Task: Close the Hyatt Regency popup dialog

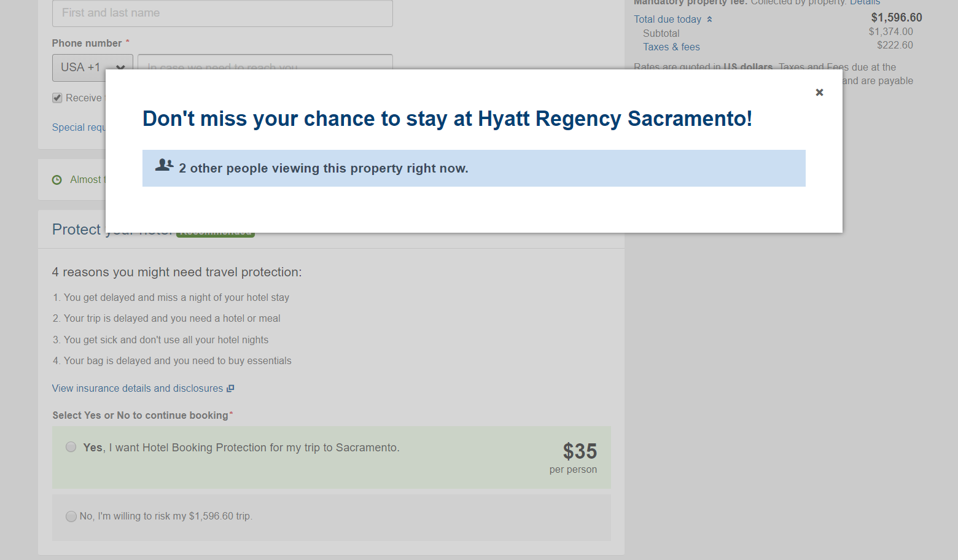Action: click(x=819, y=92)
